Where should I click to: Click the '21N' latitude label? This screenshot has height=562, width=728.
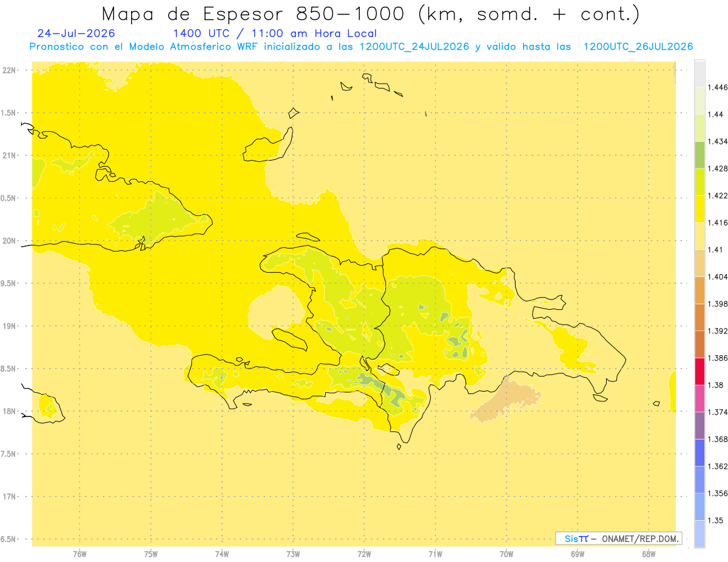10,156
